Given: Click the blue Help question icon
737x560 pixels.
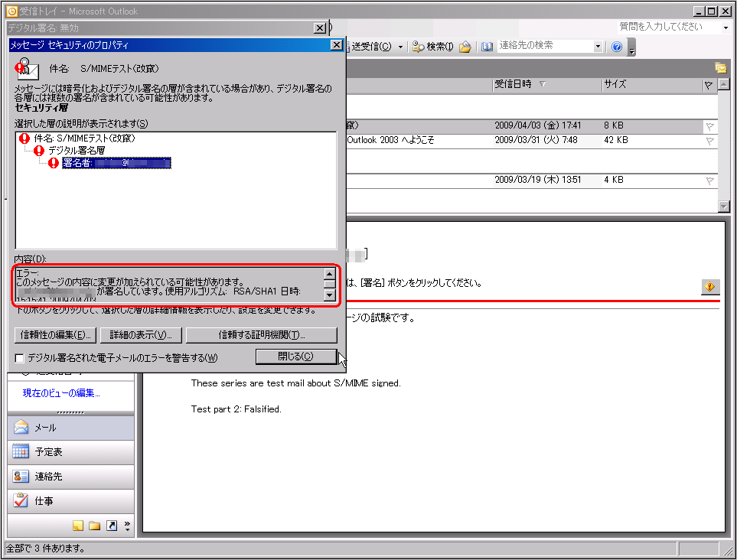Looking at the screenshot, I should coord(617,47).
